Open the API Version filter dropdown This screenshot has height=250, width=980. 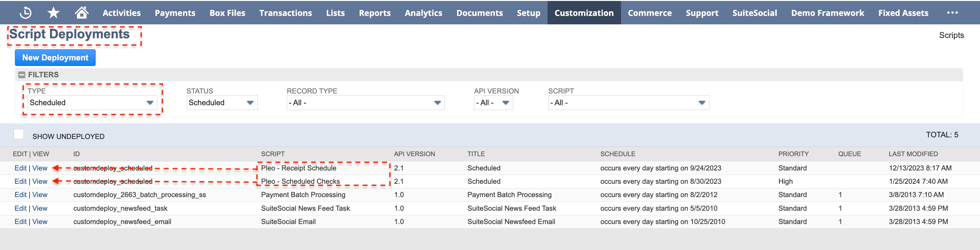(x=493, y=103)
